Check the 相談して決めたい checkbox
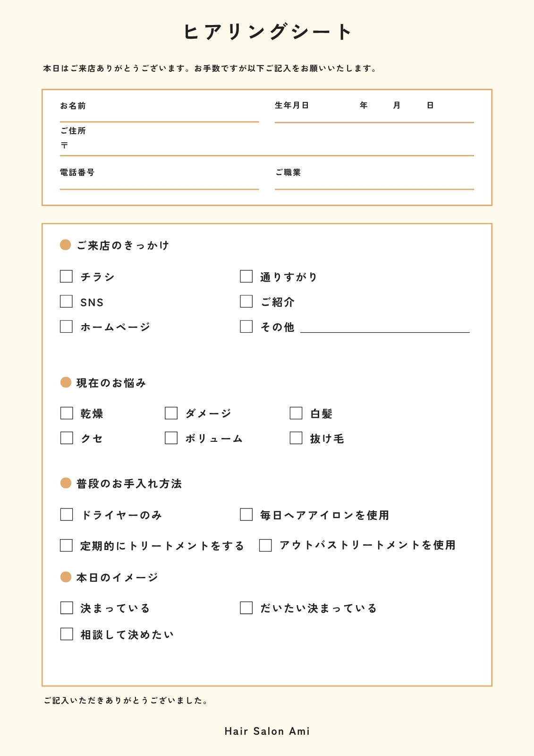 tap(67, 634)
